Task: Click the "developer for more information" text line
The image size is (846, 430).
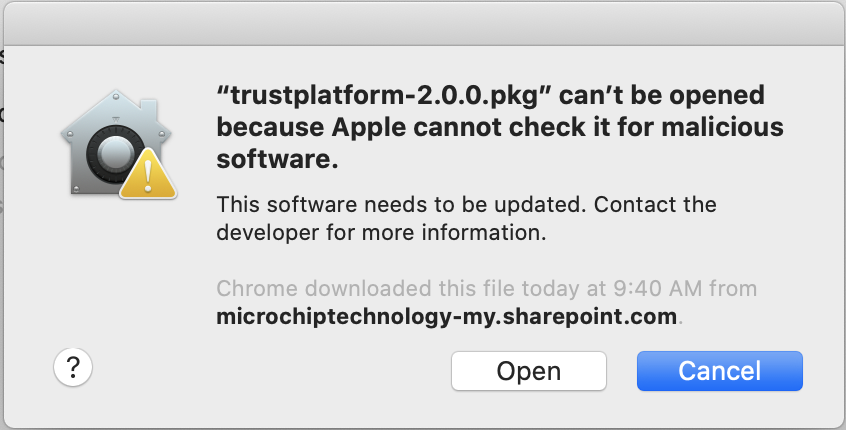Action: click(x=381, y=235)
